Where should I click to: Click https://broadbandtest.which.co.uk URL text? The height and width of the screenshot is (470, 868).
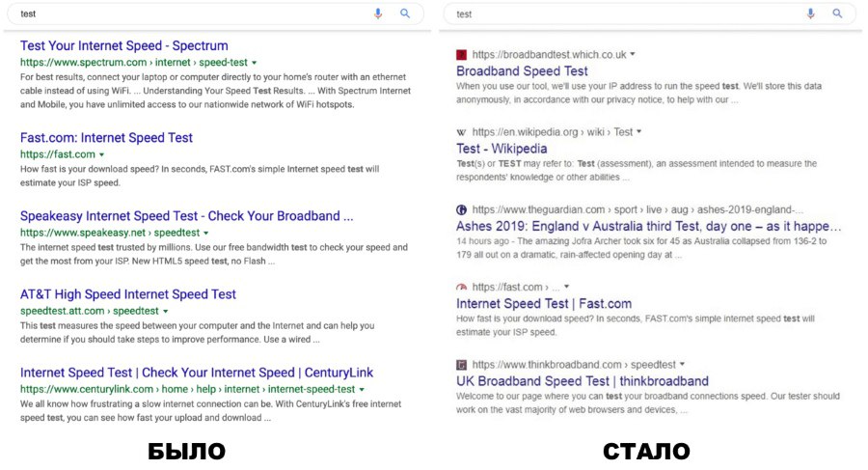pos(549,54)
